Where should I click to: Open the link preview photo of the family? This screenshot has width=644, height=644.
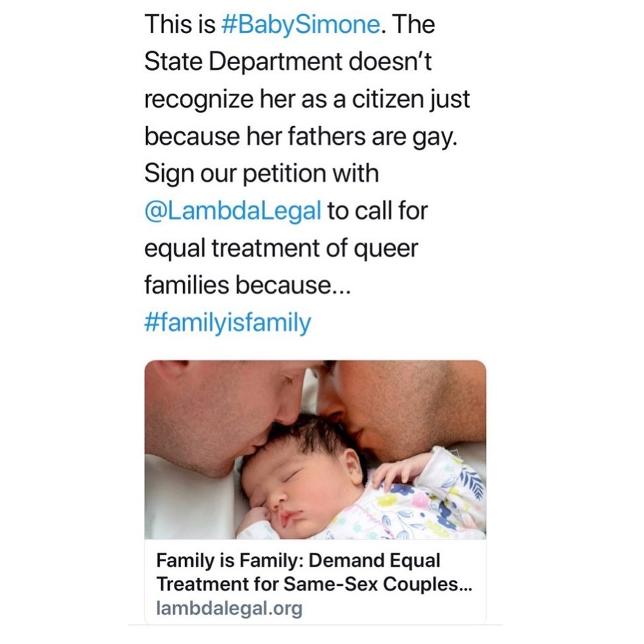(315, 450)
